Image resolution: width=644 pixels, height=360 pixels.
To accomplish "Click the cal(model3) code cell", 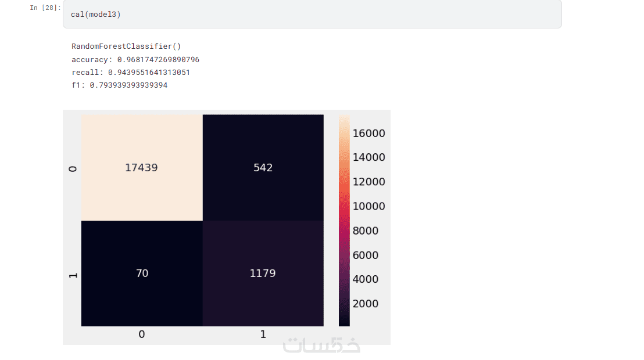I will [x=312, y=15].
